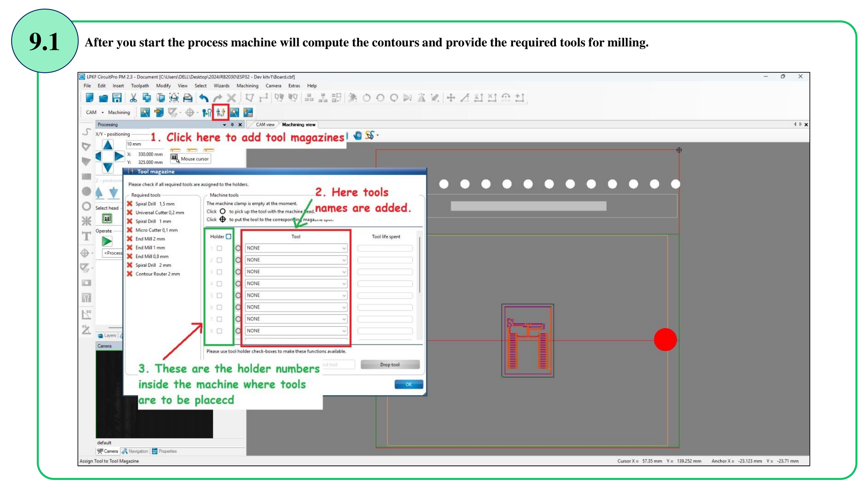
Task: Click the Tool magazine toolbar icon
Action: 220,112
